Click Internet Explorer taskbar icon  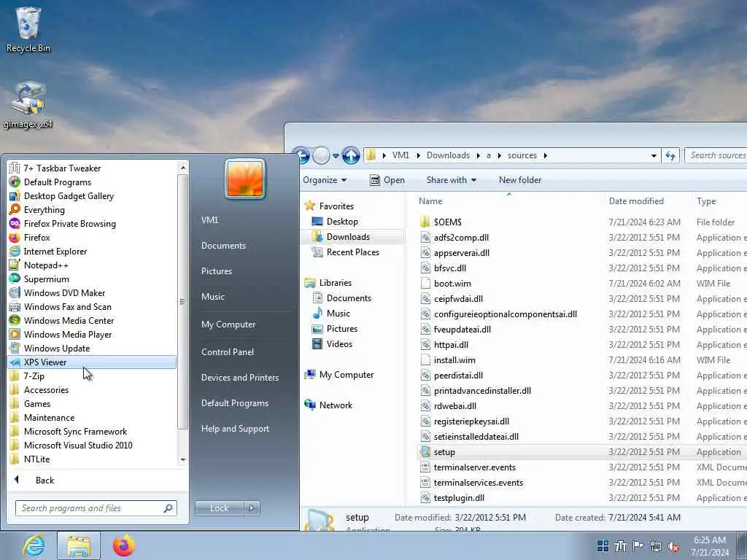tap(34, 545)
